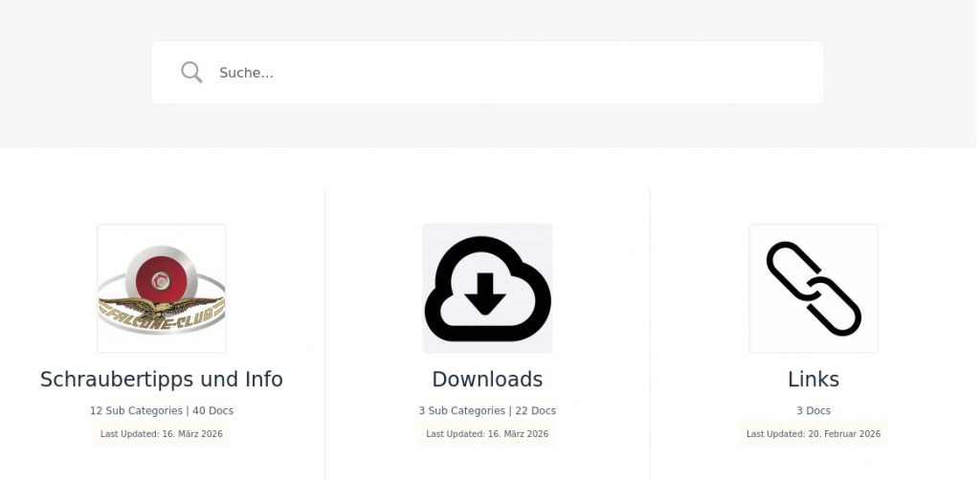Click the eagle emblem on the Falcone-Club logo
Image resolution: width=980 pixels, height=480 pixels.
pyautogui.click(x=161, y=309)
